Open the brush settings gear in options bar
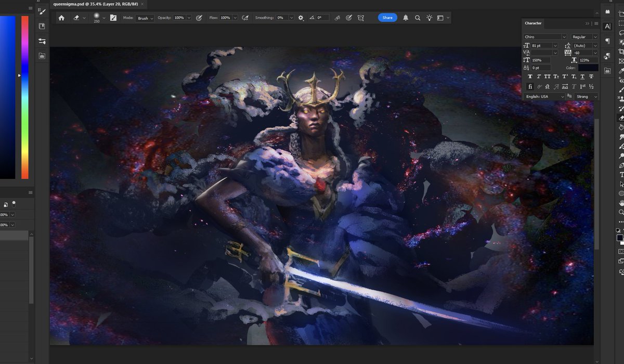 tap(301, 17)
